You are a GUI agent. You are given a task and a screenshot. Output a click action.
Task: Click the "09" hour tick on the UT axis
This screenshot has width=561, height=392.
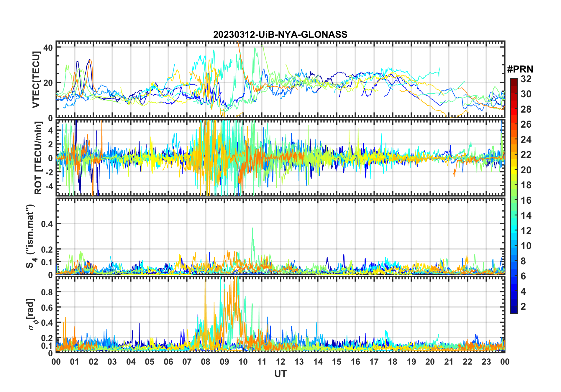tap(224, 362)
